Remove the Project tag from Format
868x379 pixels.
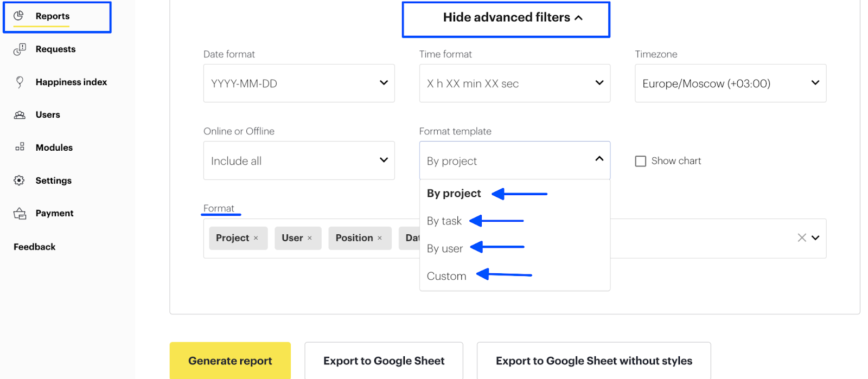pos(256,238)
